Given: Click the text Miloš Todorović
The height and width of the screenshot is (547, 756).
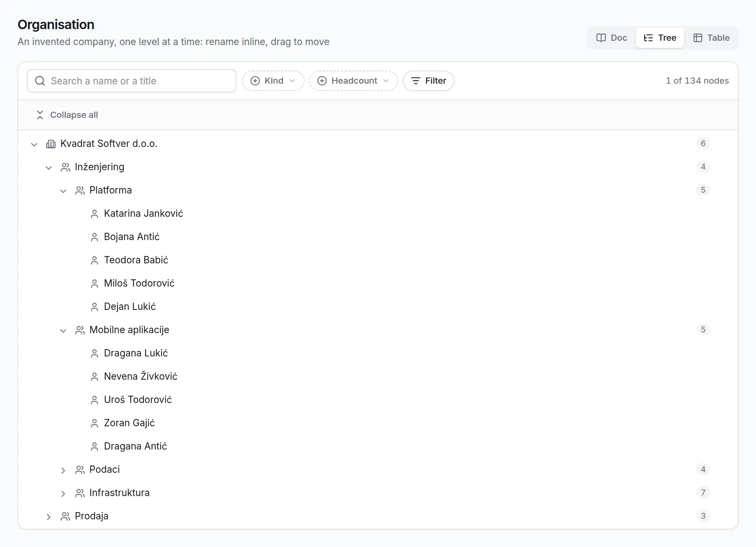Looking at the screenshot, I should coord(139,283).
